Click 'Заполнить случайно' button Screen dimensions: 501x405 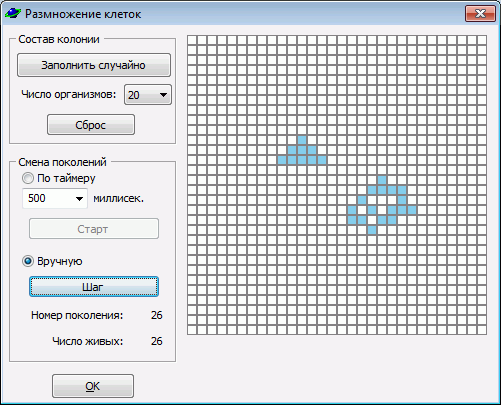[x=94, y=65]
